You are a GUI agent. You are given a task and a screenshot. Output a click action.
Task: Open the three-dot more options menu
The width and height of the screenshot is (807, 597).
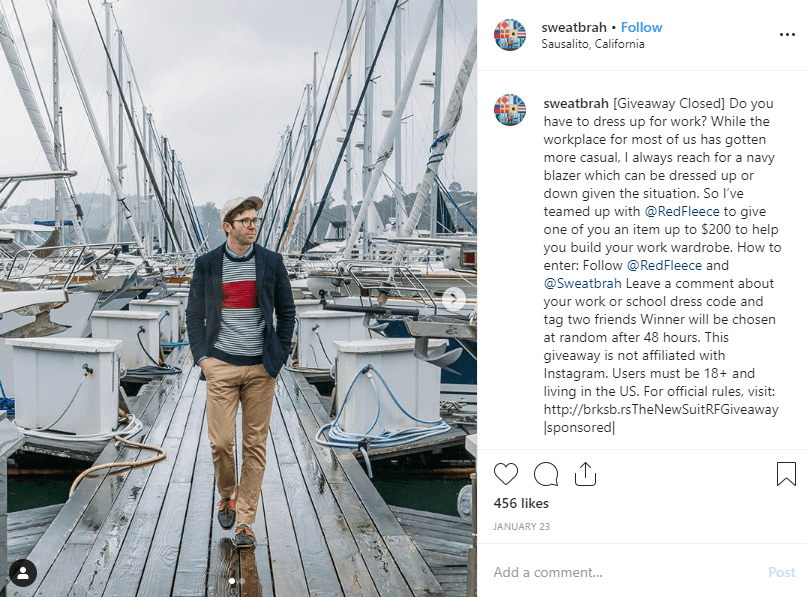(786, 34)
